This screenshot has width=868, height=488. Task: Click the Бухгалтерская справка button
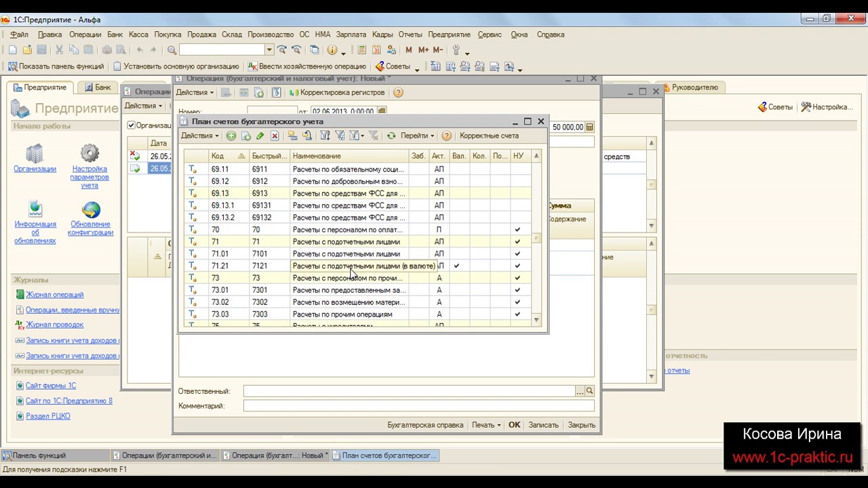[425, 425]
